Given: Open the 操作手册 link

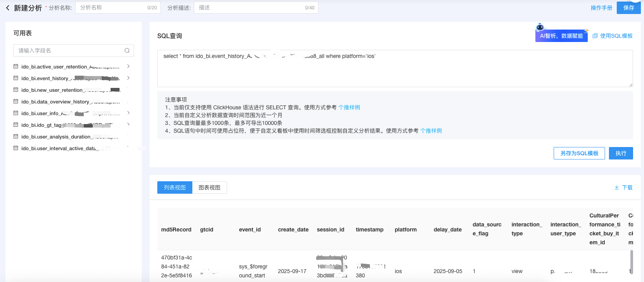Looking at the screenshot, I should click(x=601, y=8).
